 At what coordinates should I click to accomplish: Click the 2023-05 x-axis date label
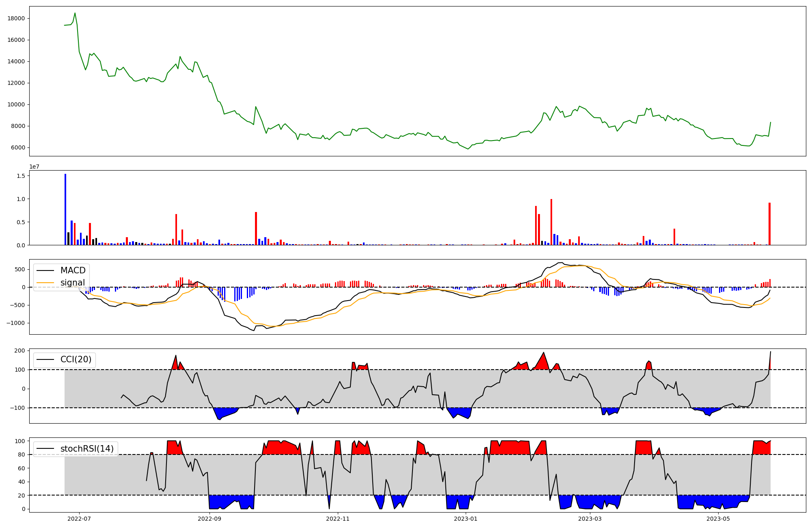coord(718,519)
